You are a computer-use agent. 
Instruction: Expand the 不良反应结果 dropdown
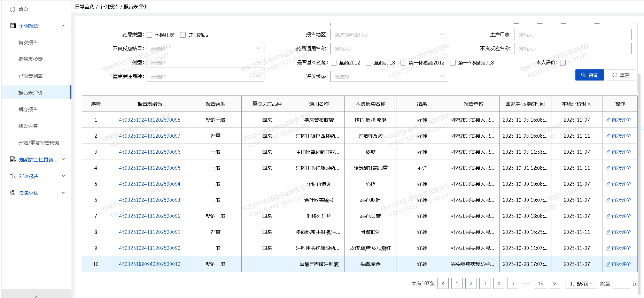coord(205,48)
